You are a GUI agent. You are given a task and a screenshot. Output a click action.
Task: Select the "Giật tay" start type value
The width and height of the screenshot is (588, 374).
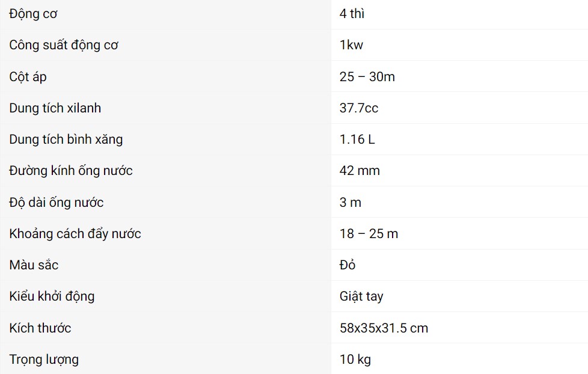point(361,296)
